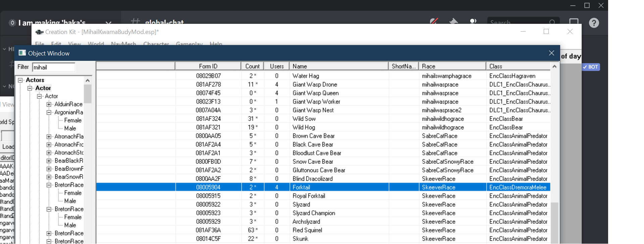Sort list by Class column header
Viewport: 644px width, 244px height.
518,66
